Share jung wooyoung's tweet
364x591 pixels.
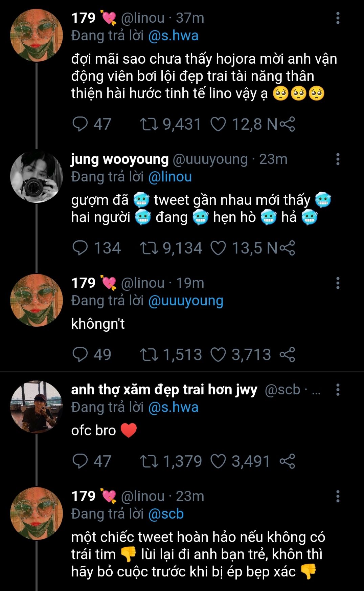(288, 248)
